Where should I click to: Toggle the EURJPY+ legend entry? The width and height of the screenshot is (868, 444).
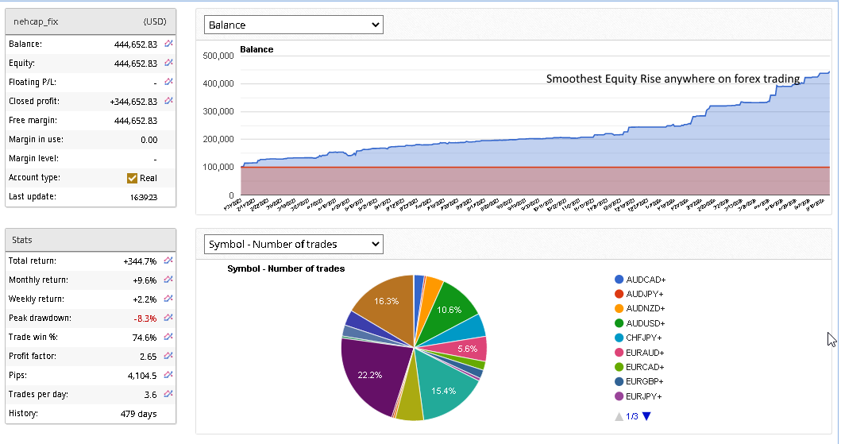coord(643,396)
